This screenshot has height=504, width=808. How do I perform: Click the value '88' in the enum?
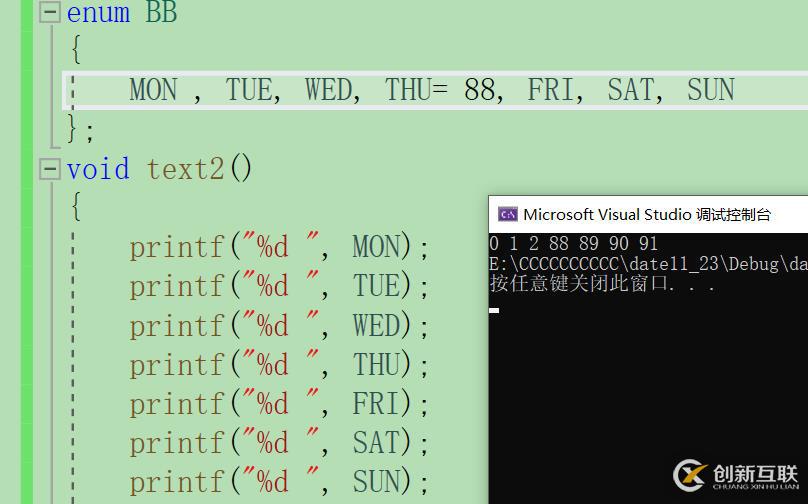click(480, 90)
